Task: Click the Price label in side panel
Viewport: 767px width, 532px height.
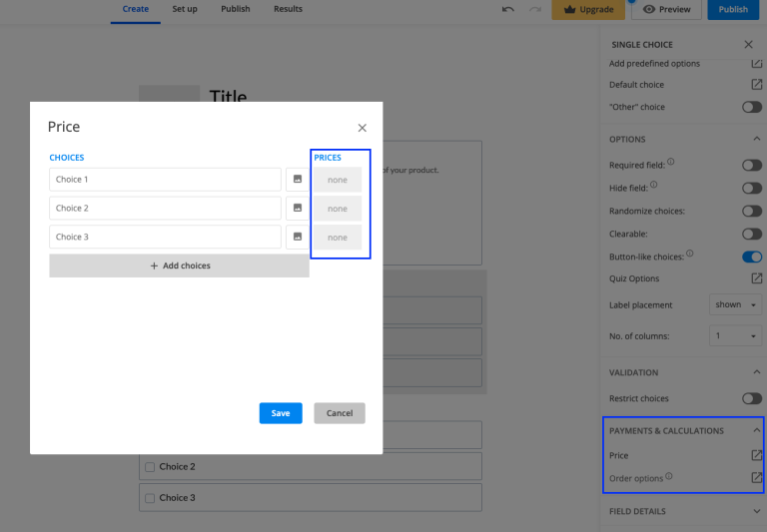Action: 618,455
